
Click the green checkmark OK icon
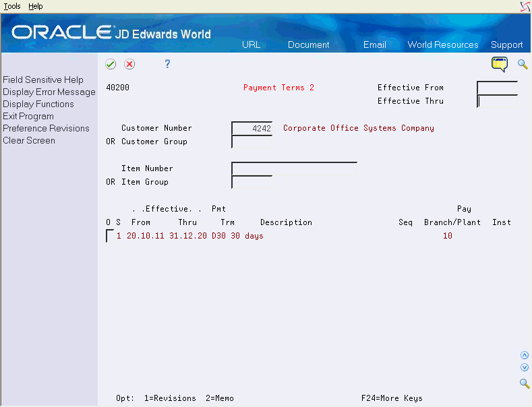111,64
